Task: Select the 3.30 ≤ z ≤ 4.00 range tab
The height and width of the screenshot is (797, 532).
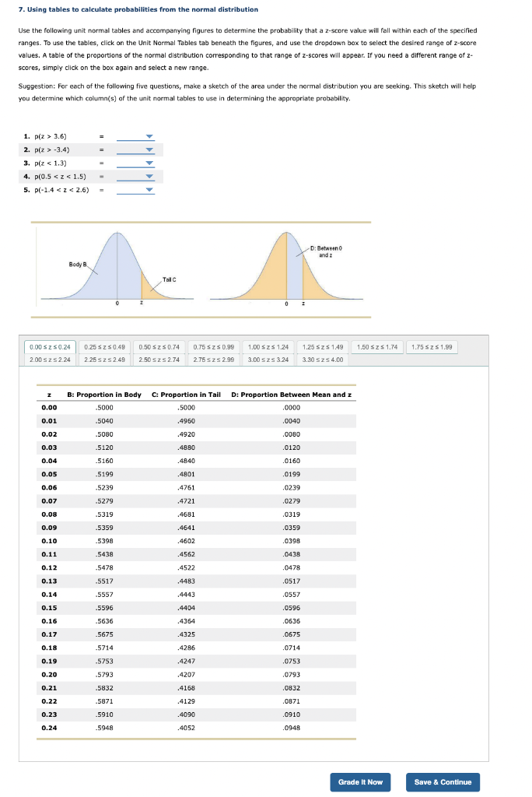Action: [322, 360]
